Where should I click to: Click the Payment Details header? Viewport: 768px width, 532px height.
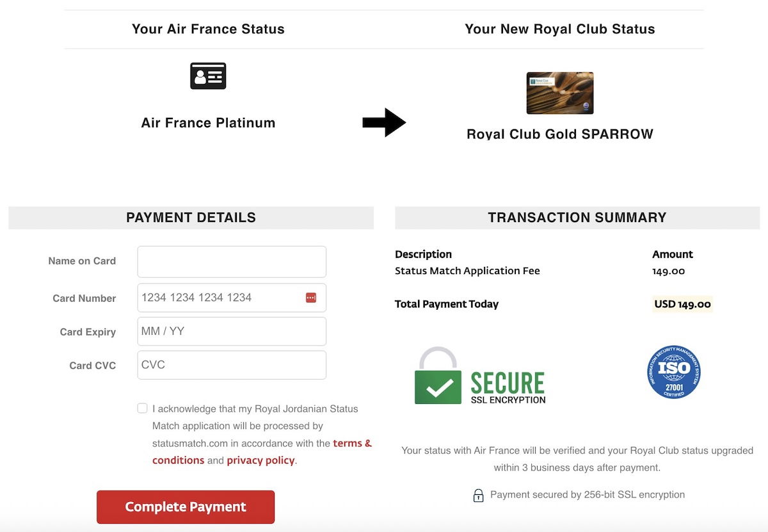[x=191, y=218]
